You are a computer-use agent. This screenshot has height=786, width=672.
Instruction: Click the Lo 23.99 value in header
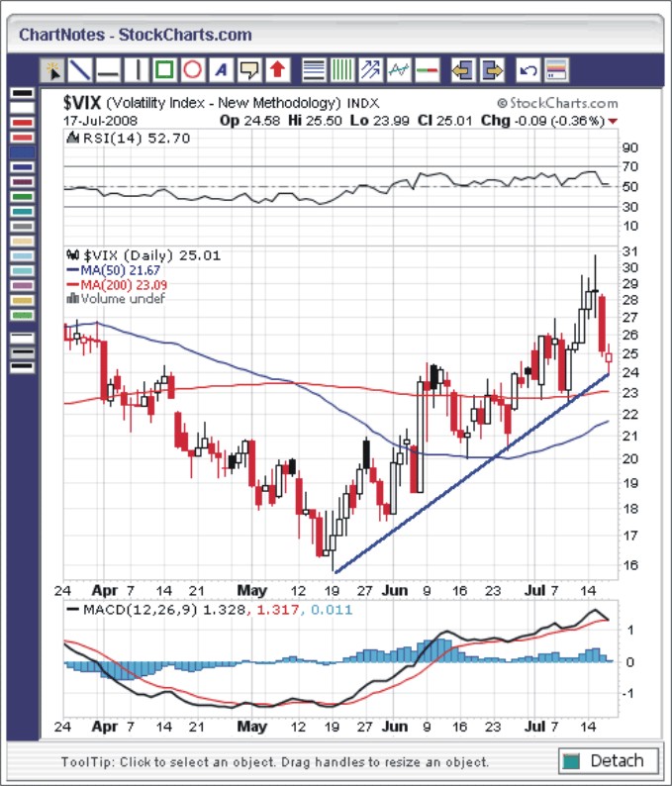(379, 121)
